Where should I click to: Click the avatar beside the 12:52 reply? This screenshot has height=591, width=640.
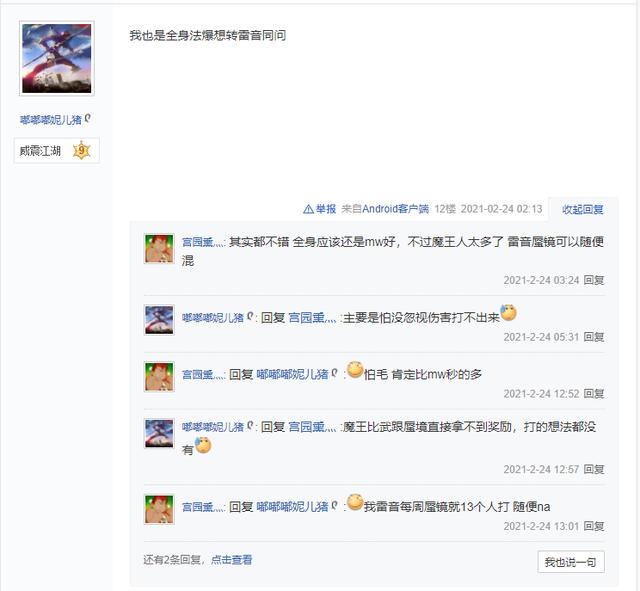159,376
